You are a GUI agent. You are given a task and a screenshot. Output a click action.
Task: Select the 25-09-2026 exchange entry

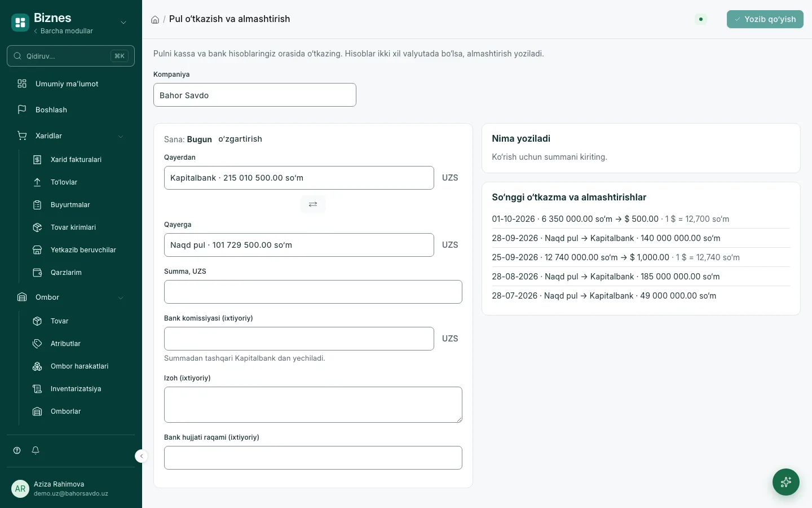[641, 257]
